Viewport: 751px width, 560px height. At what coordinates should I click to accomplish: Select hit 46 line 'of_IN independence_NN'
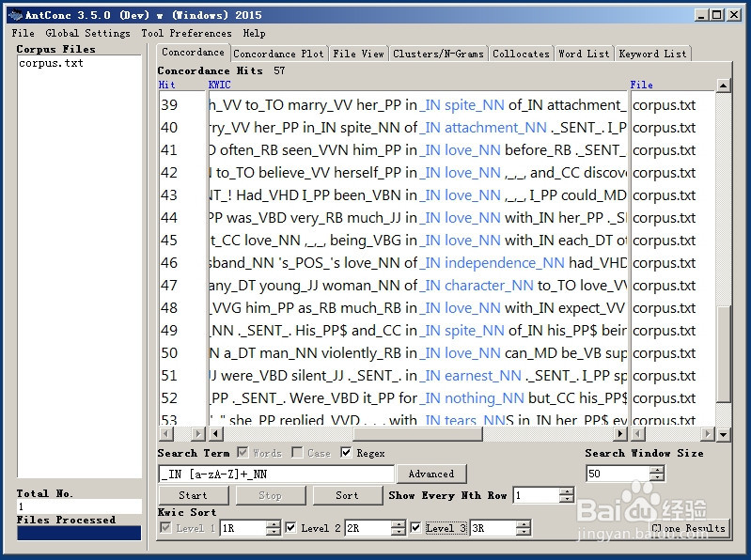(417, 262)
